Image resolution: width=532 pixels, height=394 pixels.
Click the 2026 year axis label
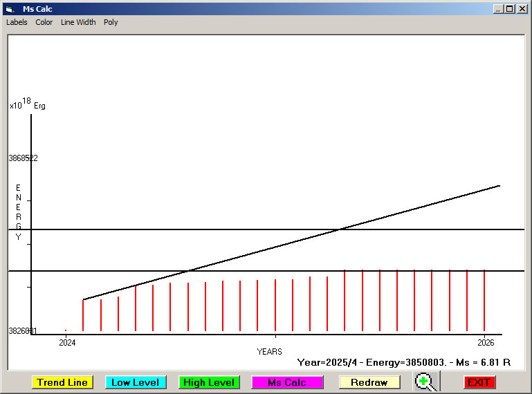[486, 343]
